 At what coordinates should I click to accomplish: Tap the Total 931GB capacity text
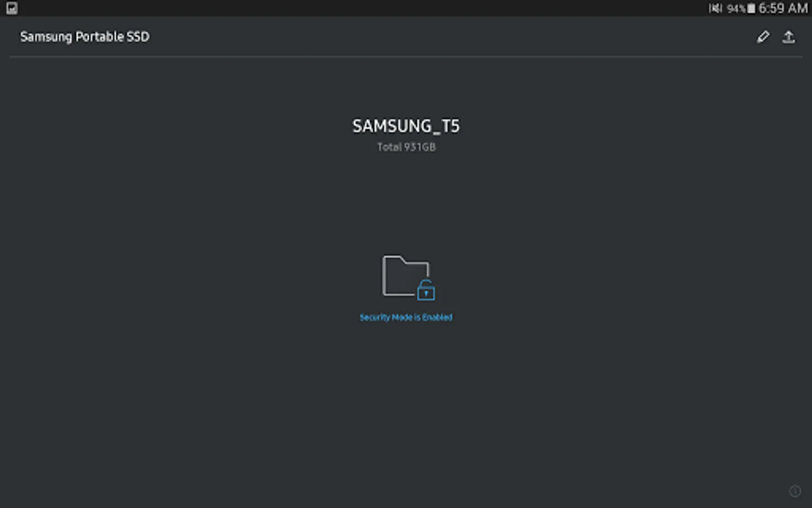pyautogui.click(x=406, y=147)
